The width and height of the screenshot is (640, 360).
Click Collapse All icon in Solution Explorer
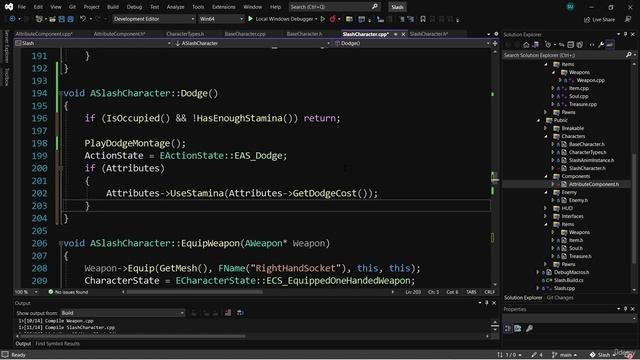pos(571,45)
